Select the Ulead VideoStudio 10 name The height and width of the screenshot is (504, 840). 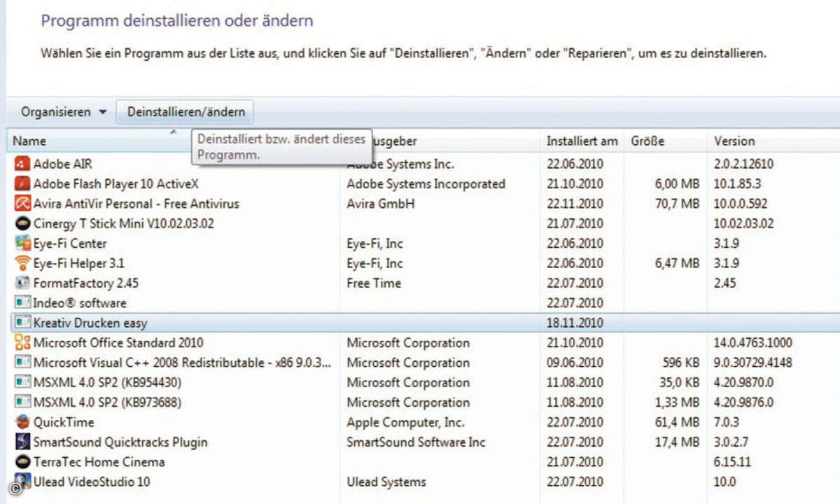point(92,482)
